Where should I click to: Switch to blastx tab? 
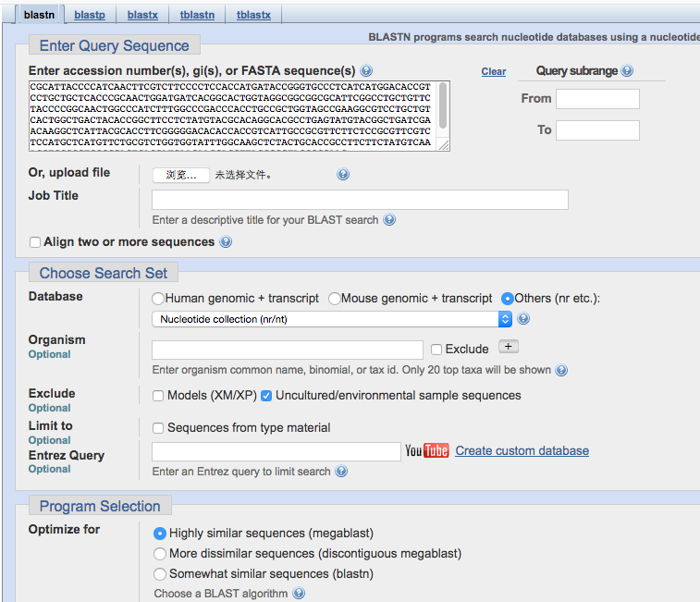click(x=142, y=15)
